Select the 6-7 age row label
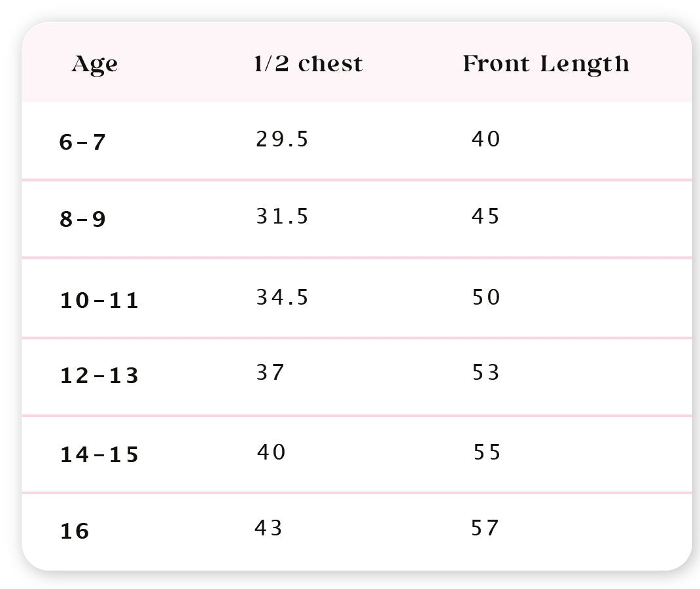The height and width of the screenshot is (589, 700). point(82,142)
